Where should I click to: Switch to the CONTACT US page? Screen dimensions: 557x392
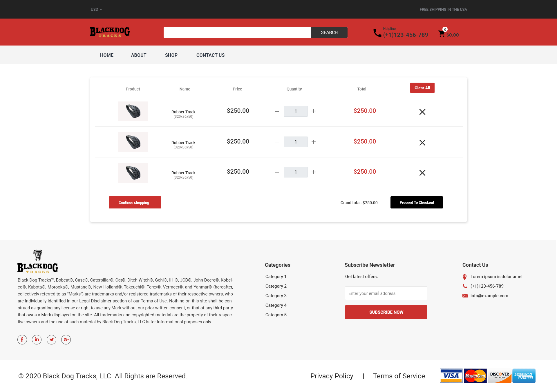[210, 55]
